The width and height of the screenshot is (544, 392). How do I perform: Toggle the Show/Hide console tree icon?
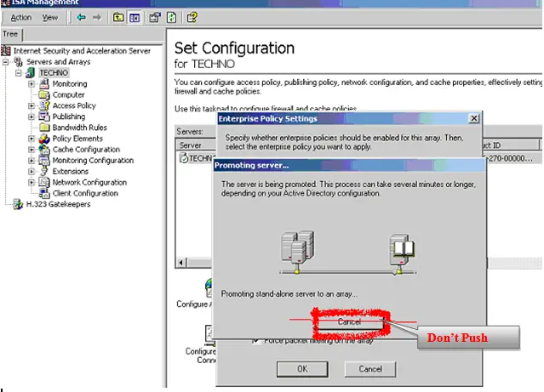pyautogui.click(x=135, y=17)
